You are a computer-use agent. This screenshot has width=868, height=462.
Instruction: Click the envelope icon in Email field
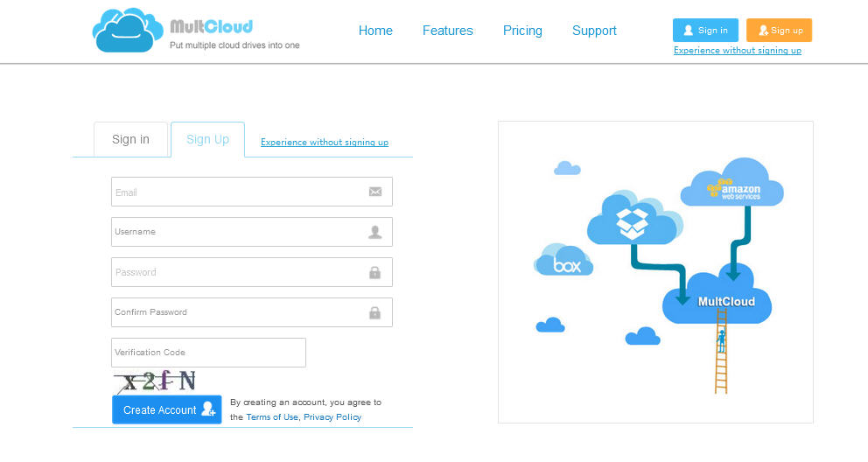pos(375,192)
